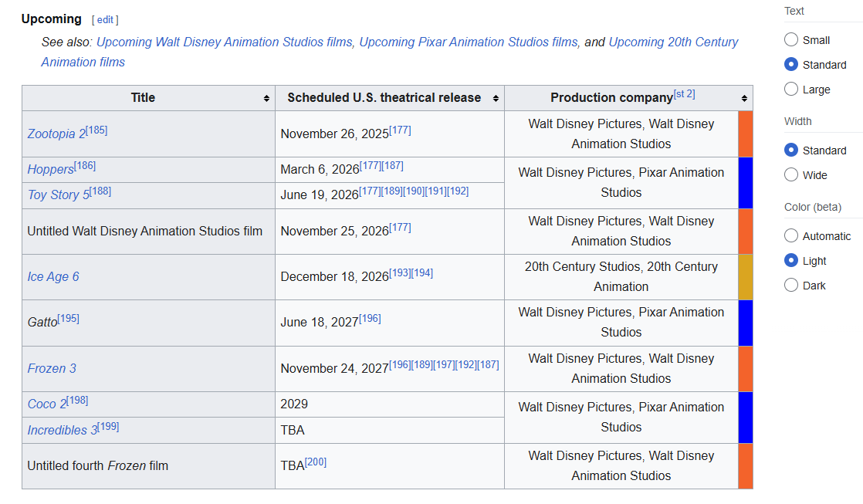This screenshot has width=863, height=504.
Task: Open the Coco 2 article
Action: 47,404
